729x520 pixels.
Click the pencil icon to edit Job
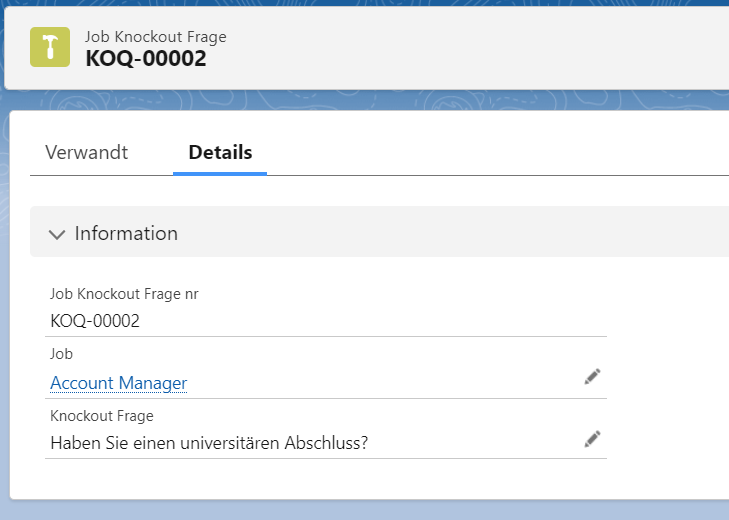click(x=592, y=376)
